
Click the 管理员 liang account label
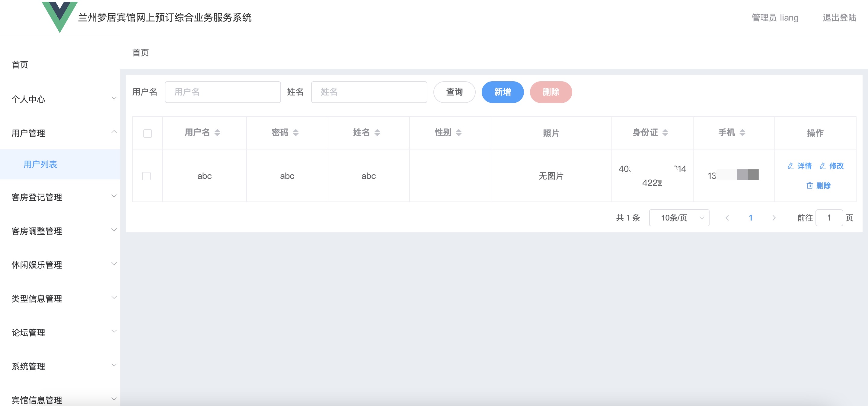point(775,18)
